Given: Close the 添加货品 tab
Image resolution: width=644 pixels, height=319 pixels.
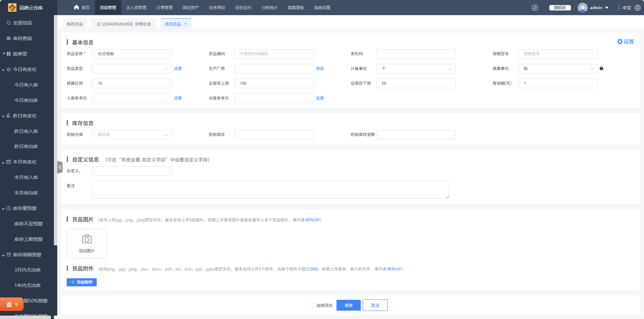Looking at the screenshot, I should (186, 24).
